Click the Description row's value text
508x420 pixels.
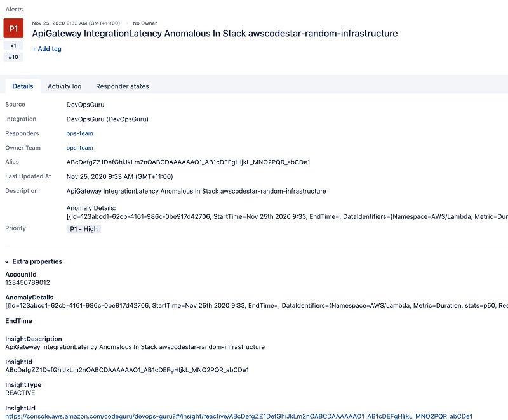pyautogui.click(x=196, y=191)
